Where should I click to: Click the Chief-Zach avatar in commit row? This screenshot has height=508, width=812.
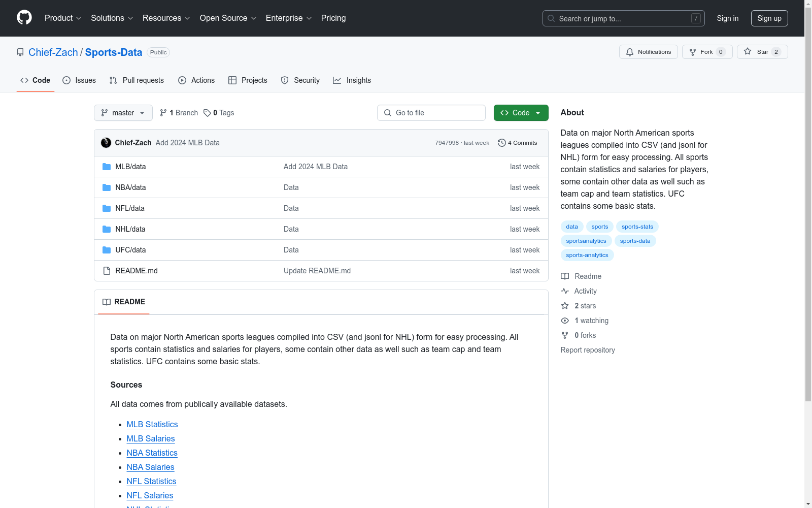coord(106,143)
